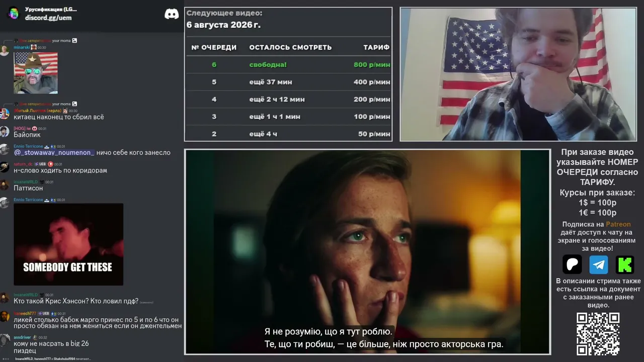Click the red round badge beside saturn_dc

tap(50, 164)
